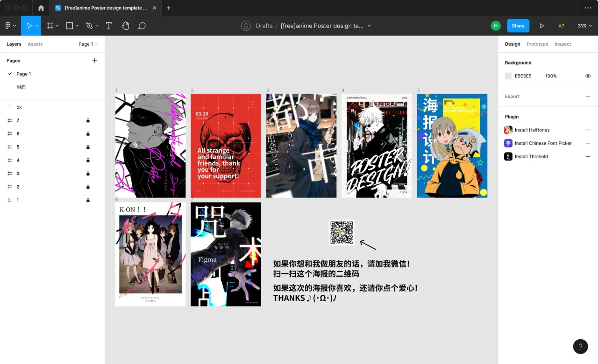
Task: Open the help question mark button
Action: 580,346
